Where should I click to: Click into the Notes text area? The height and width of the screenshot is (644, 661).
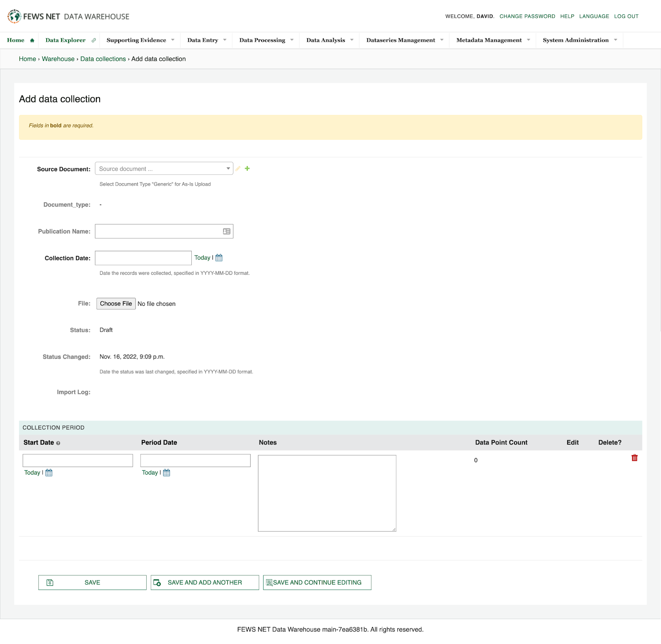pyautogui.click(x=327, y=493)
